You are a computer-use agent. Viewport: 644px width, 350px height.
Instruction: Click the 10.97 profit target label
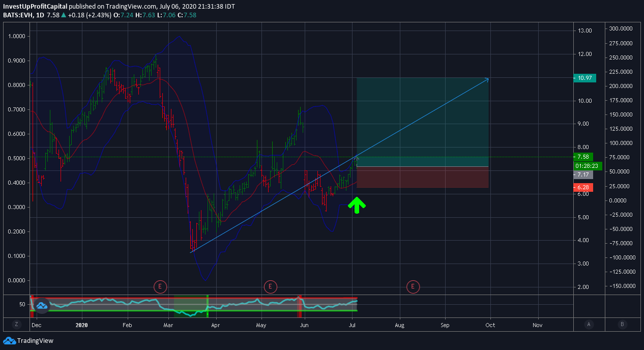pos(584,78)
